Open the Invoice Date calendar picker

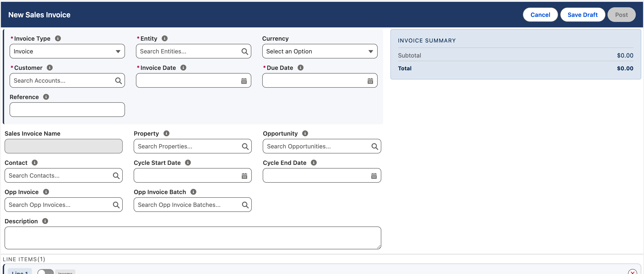tap(244, 81)
